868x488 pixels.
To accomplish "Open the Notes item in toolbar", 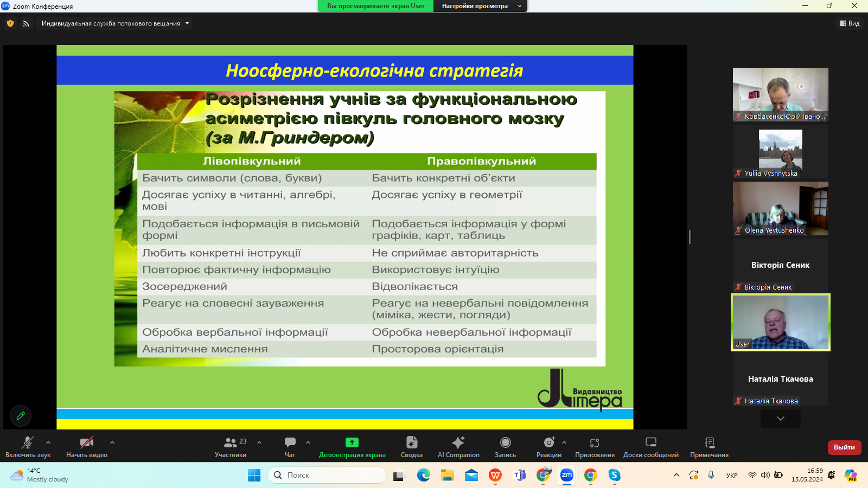I will click(x=709, y=442).
